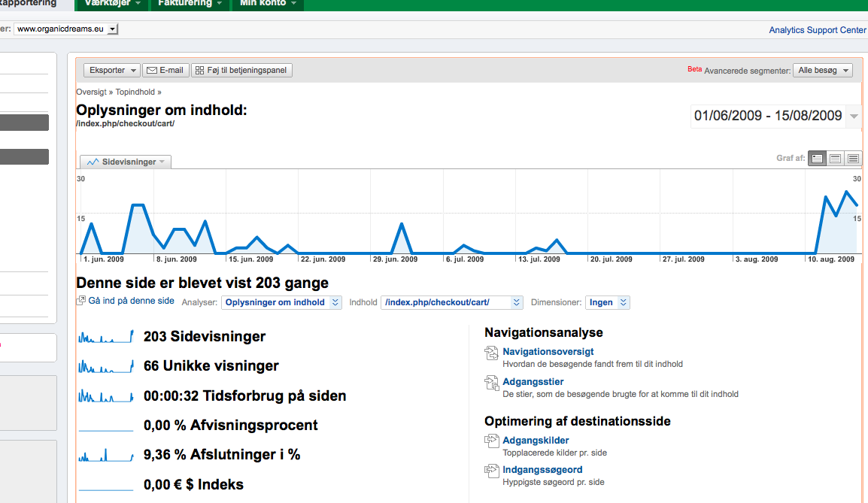The width and height of the screenshot is (868, 503).
Task: Click the 'Navigationsanalyse' section heading
Action: click(x=544, y=332)
